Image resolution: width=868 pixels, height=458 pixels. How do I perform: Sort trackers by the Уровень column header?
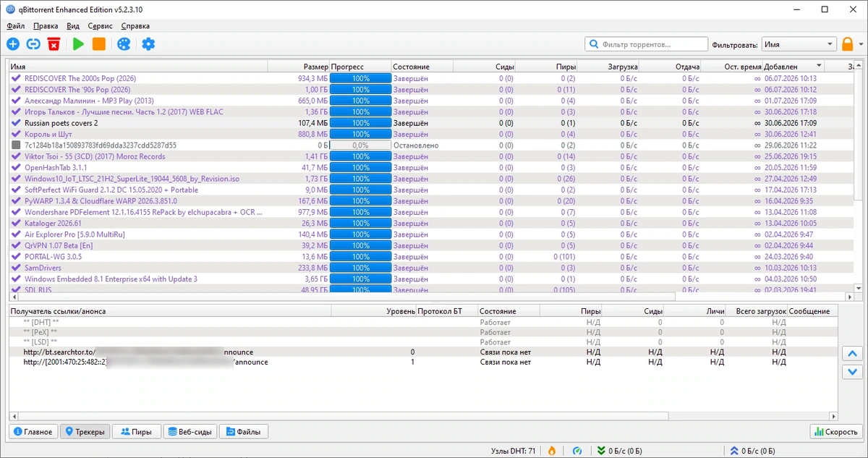coord(374,311)
